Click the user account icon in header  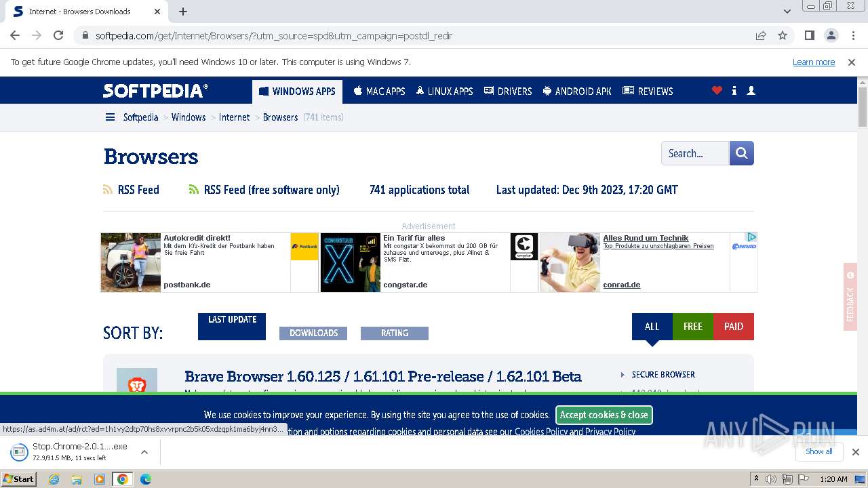click(751, 90)
